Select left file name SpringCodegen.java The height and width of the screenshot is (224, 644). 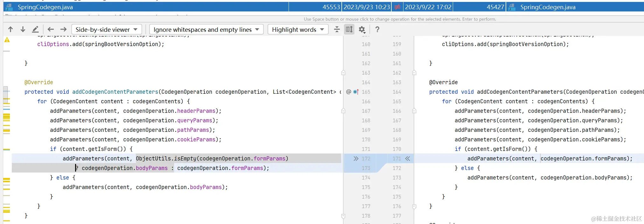point(45,7)
